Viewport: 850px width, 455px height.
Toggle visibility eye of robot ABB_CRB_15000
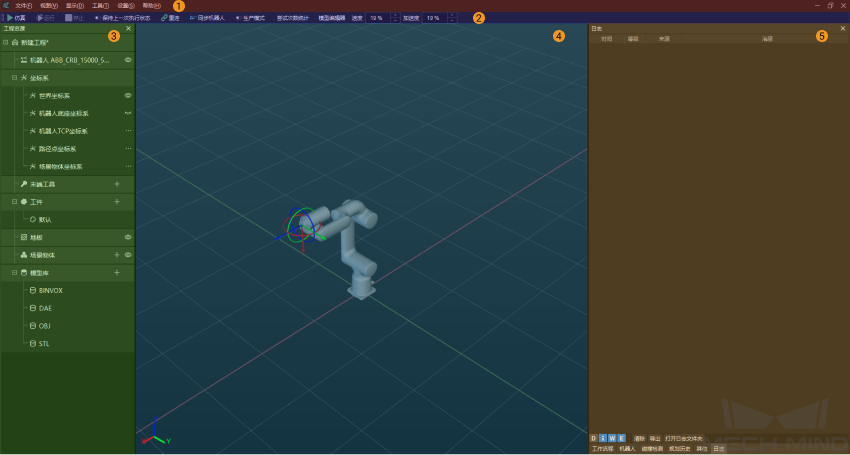tap(128, 60)
